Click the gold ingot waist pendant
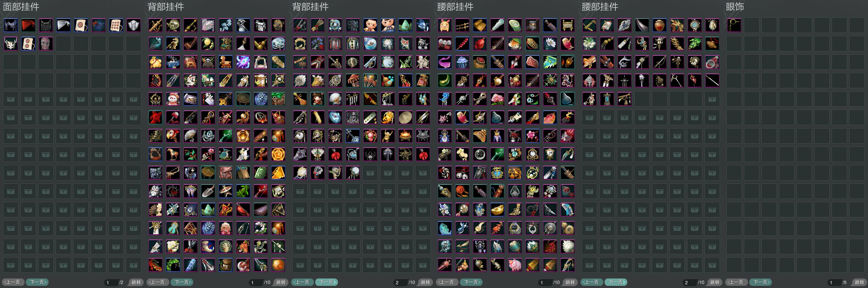 point(497,210)
